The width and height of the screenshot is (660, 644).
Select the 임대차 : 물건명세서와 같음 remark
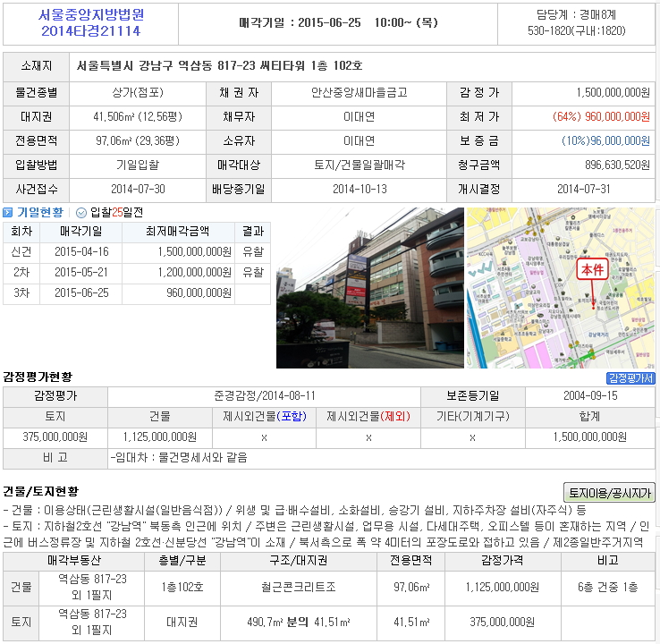(179, 458)
